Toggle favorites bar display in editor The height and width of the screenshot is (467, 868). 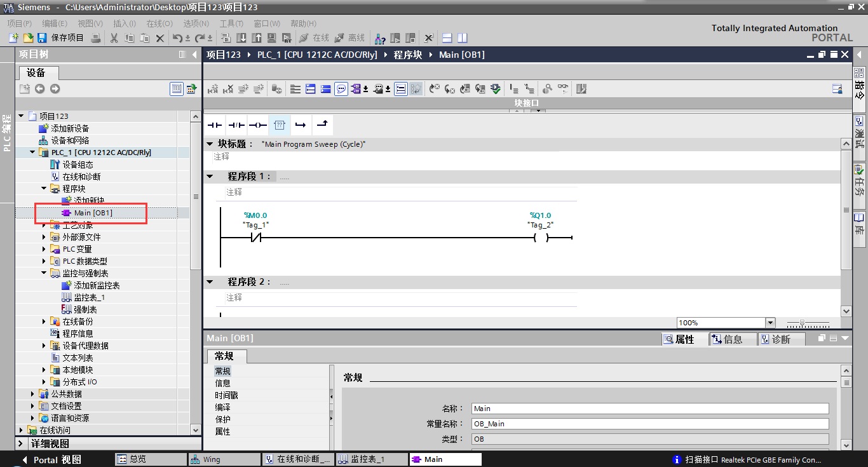point(416,89)
